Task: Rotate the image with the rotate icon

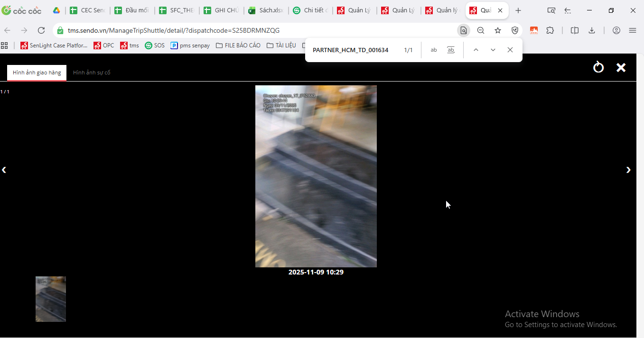Action: [598, 67]
